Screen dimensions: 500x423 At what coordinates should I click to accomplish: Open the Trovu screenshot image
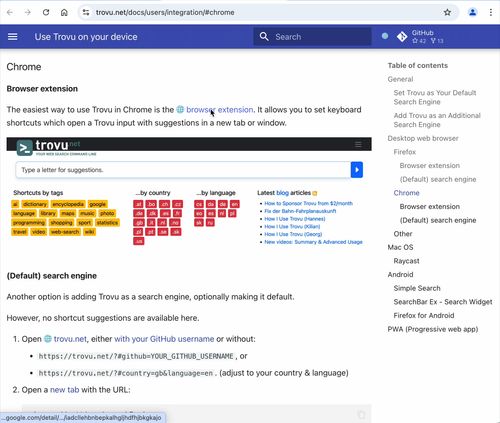click(x=189, y=192)
